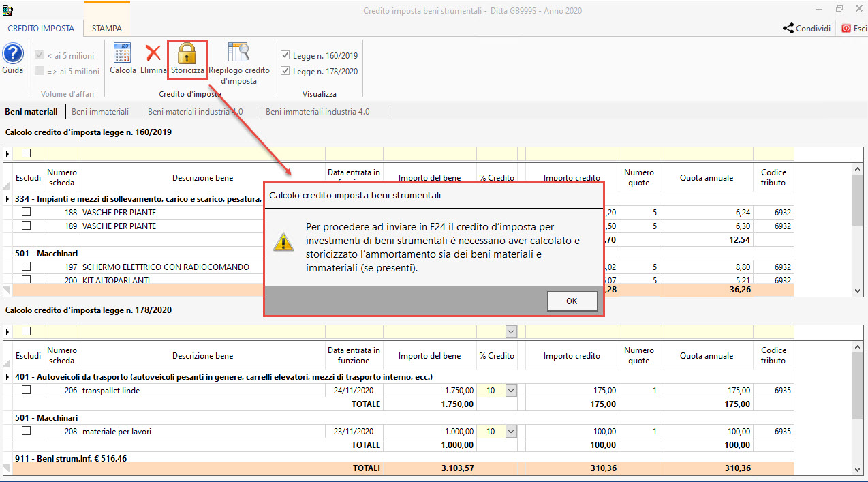The image size is (868, 482).
Task: Open the % Credito filter dropdown in legge 178/2020 table
Action: click(x=510, y=331)
